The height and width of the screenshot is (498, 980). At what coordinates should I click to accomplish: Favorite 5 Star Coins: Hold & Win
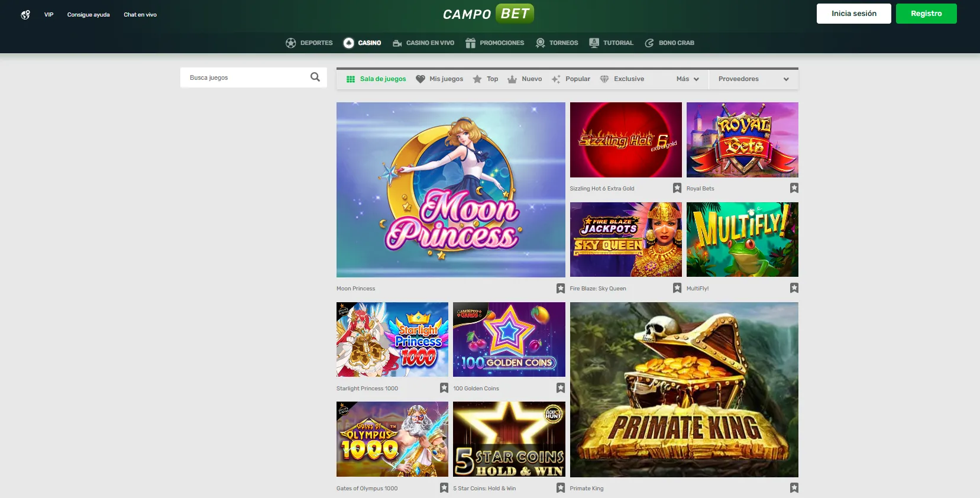(561, 488)
